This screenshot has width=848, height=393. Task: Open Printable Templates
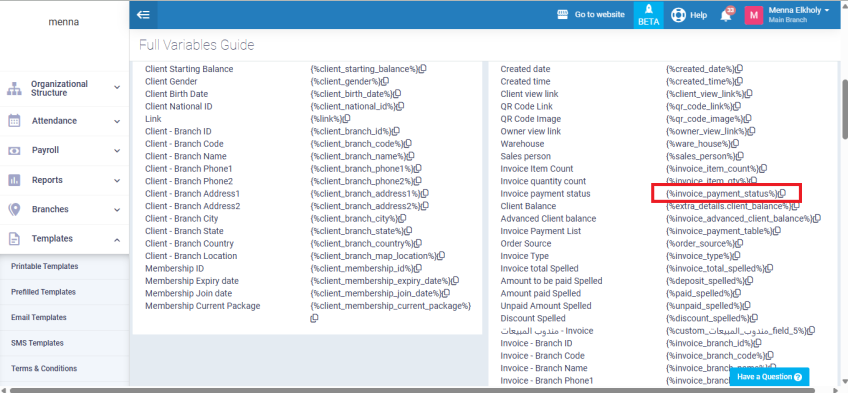(x=44, y=267)
